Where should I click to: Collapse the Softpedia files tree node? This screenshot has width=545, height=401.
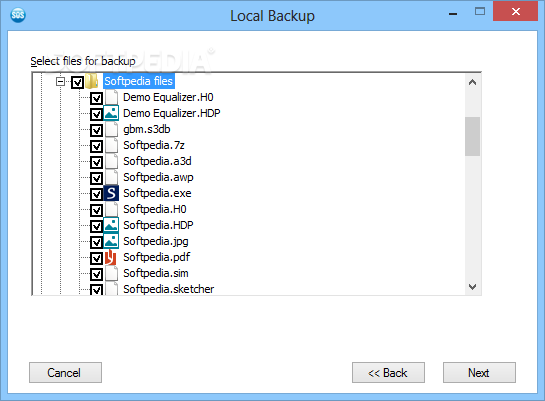coord(60,81)
